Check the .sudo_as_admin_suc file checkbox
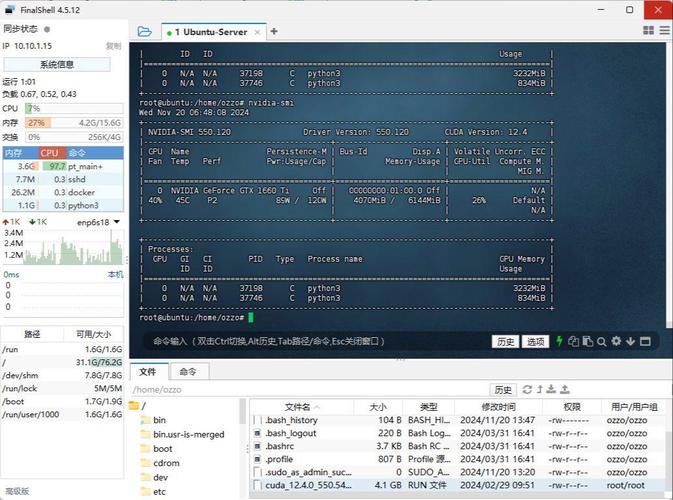 258,473
